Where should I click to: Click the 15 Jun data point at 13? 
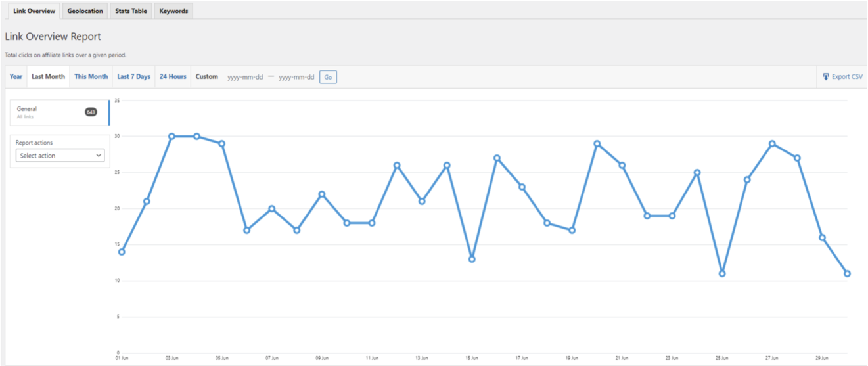coord(472,259)
